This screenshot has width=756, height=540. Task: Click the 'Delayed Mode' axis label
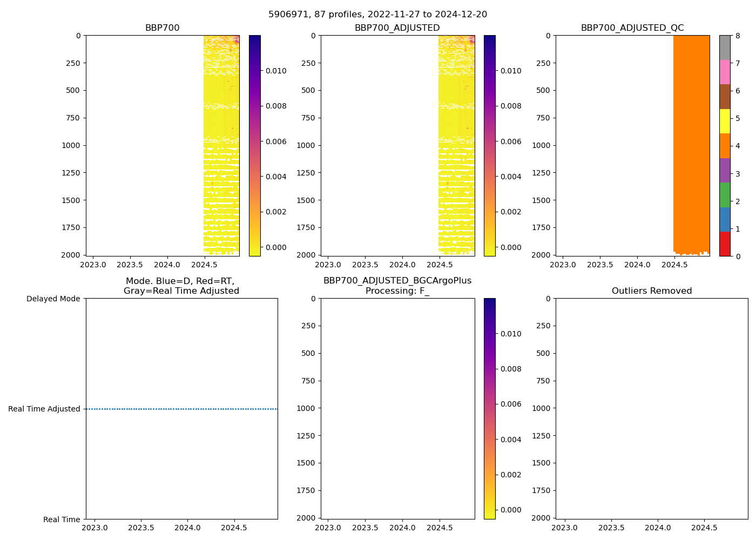coord(53,299)
